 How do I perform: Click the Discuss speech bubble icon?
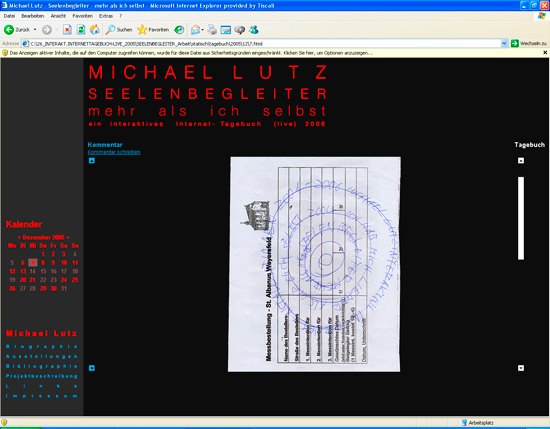240,30
